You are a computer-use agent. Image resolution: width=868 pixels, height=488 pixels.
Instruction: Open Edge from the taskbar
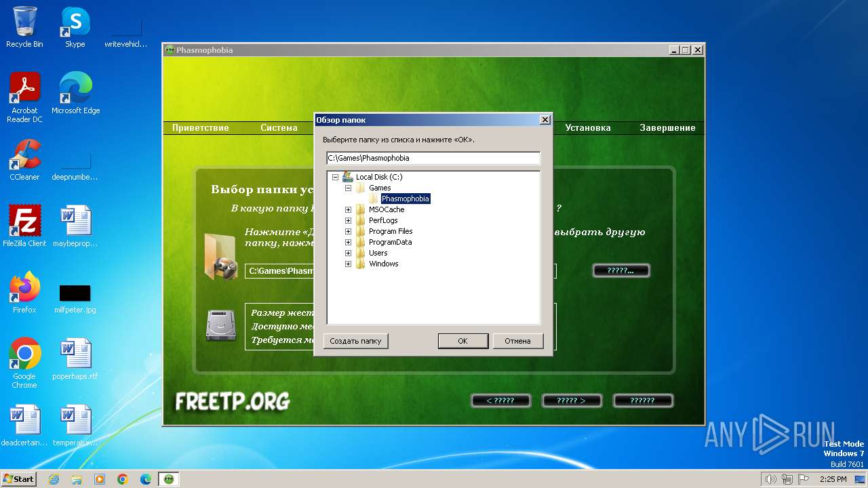[x=146, y=479]
